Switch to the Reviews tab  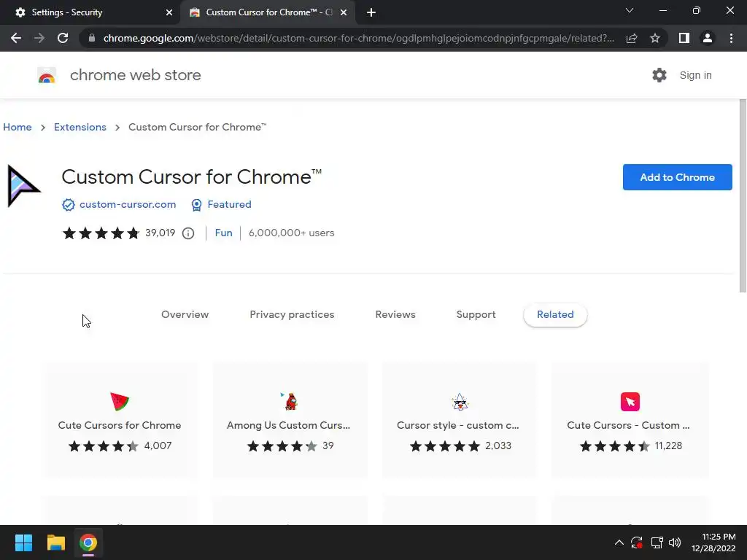tap(395, 315)
